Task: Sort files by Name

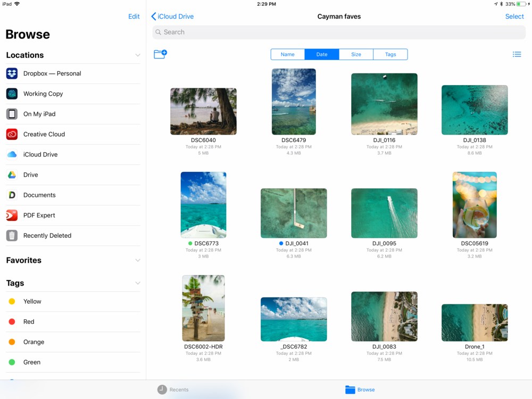Action: pos(288,54)
